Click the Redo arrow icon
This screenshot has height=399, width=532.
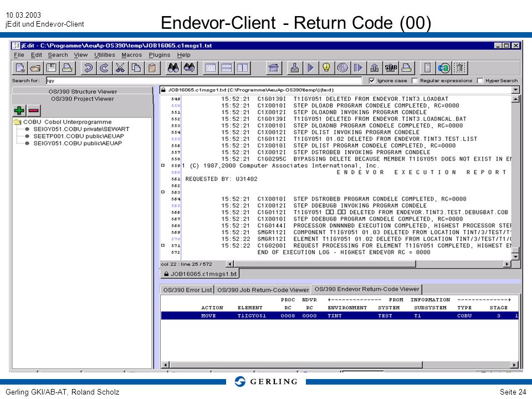104,68
